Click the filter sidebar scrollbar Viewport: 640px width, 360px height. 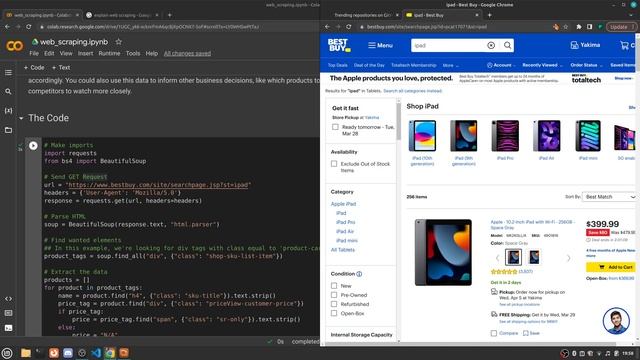(x=398, y=121)
